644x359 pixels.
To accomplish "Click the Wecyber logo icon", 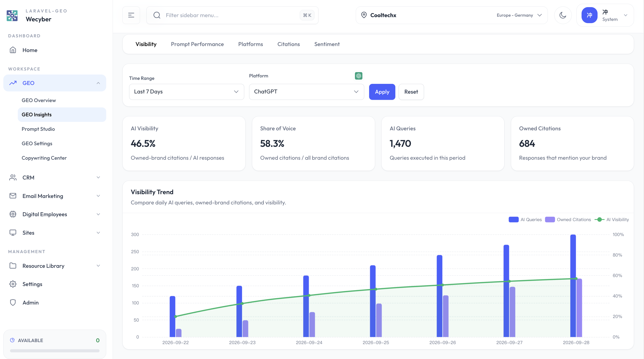I will [x=12, y=16].
